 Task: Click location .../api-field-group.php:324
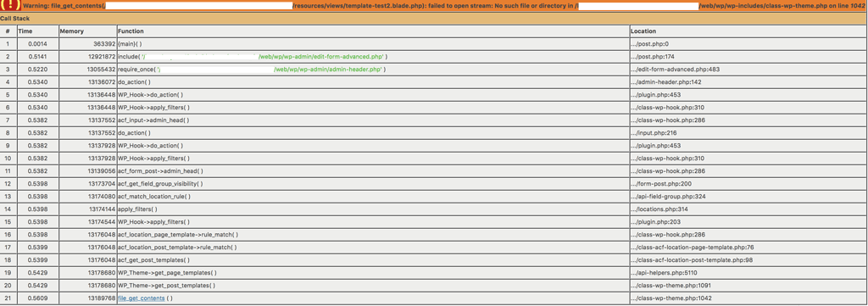click(668, 197)
